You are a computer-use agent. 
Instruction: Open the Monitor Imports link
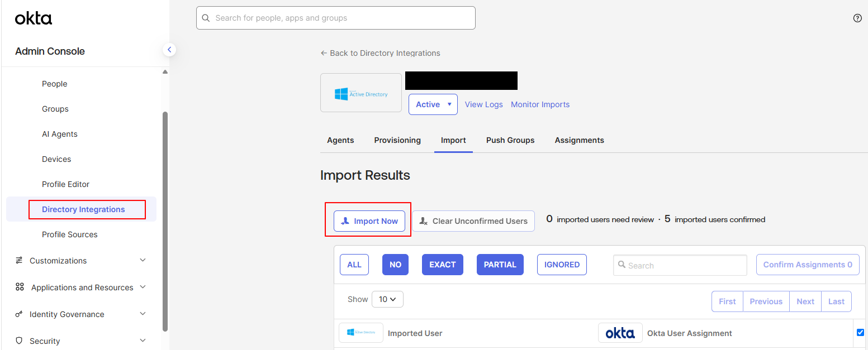(x=540, y=104)
